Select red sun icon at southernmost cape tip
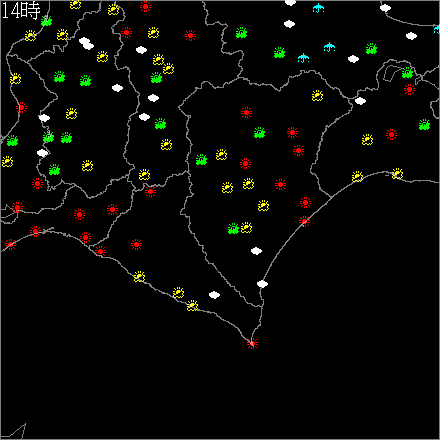Screen dimensions: 440x440 (x=252, y=343)
